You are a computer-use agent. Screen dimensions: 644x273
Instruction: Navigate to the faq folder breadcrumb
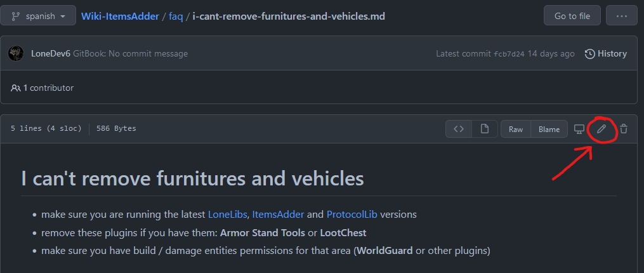point(176,16)
